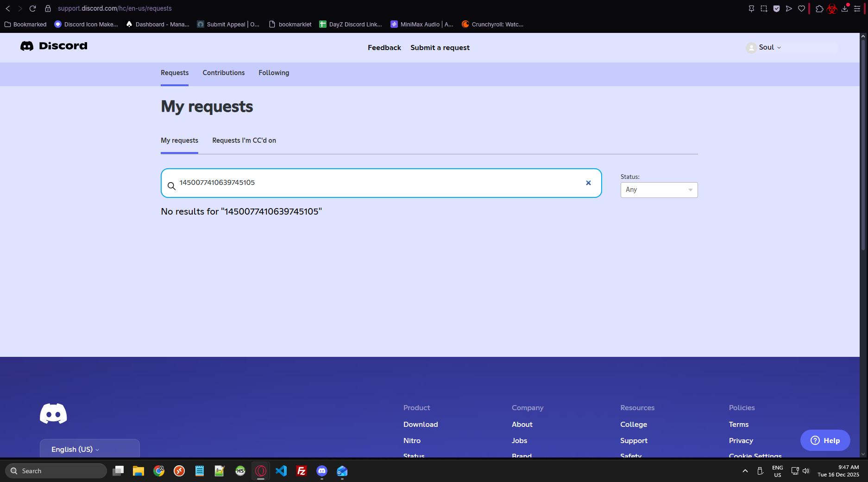Add page to bookmarks with heart icon

[x=801, y=8]
